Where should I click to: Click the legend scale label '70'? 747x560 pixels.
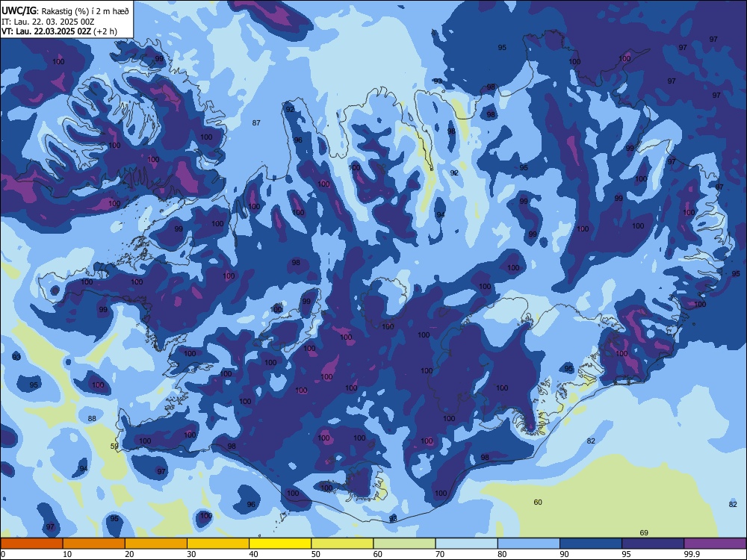pyautogui.click(x=440, y=554)
